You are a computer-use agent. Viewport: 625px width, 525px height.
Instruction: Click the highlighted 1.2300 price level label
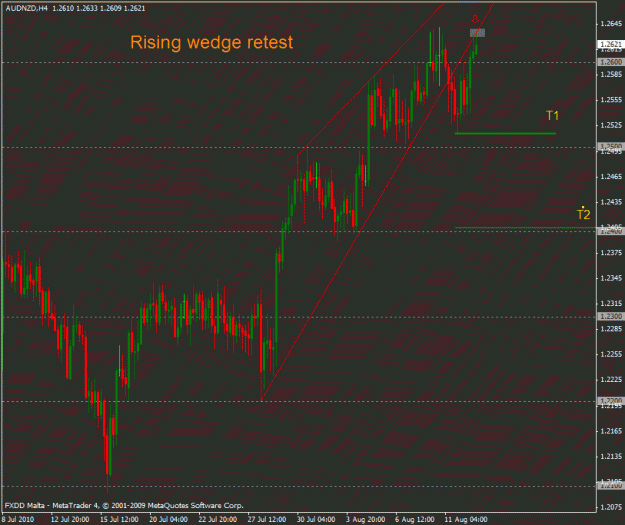coord(611,316)
